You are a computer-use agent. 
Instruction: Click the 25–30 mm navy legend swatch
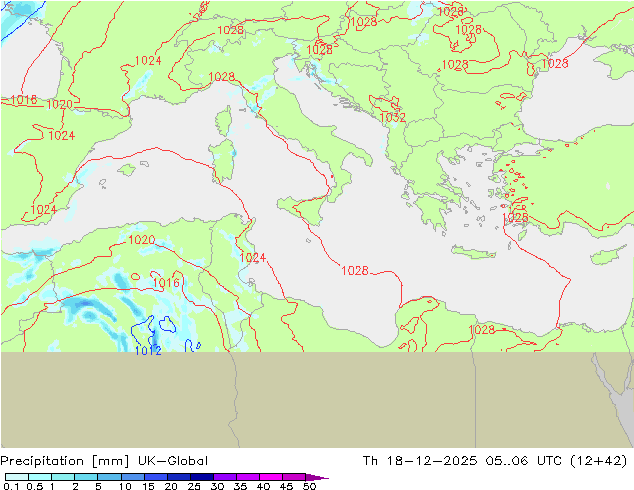tap(201, 477)
